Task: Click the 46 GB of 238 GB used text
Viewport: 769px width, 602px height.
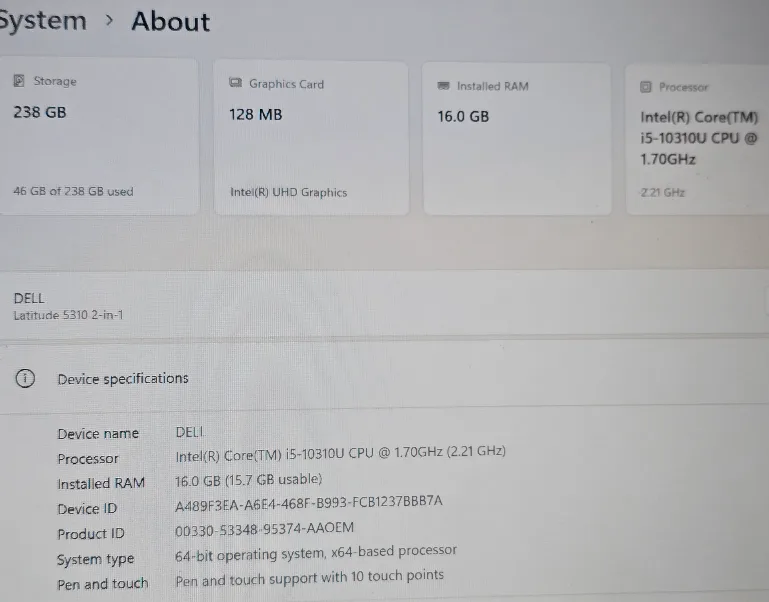Action: 73,191
